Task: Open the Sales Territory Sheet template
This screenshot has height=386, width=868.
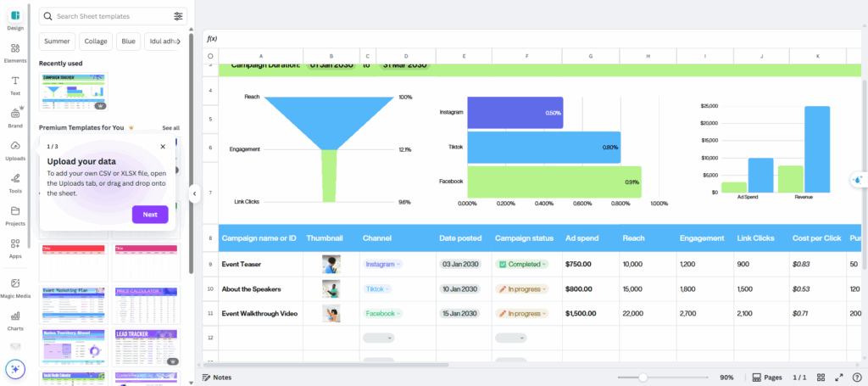Action: pos(74,348)
